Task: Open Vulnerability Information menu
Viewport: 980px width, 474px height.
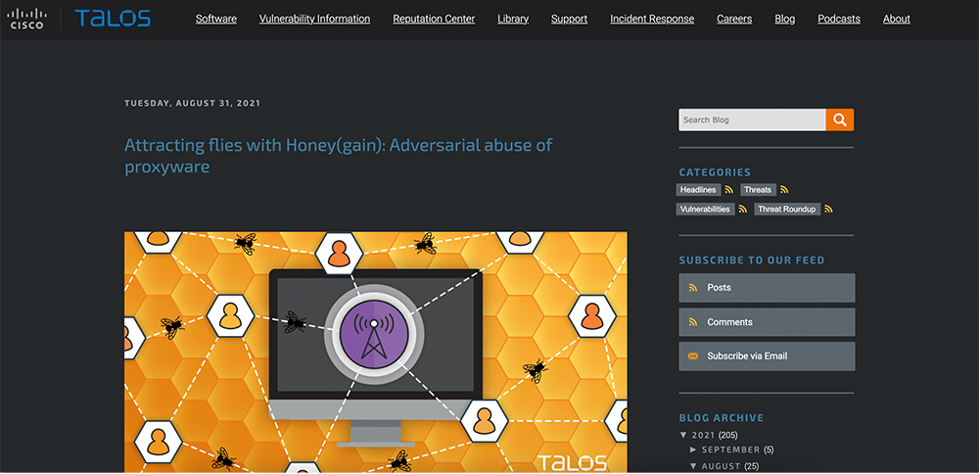Action: [314, 19]
